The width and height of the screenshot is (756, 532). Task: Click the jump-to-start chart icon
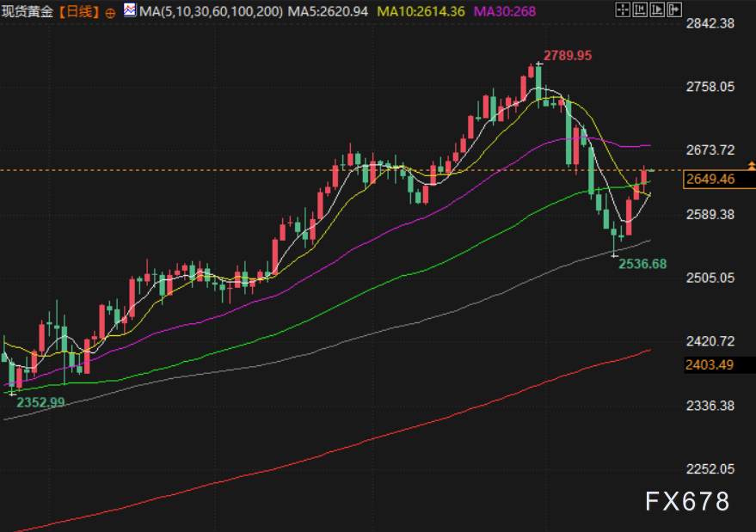click(641, 10)
